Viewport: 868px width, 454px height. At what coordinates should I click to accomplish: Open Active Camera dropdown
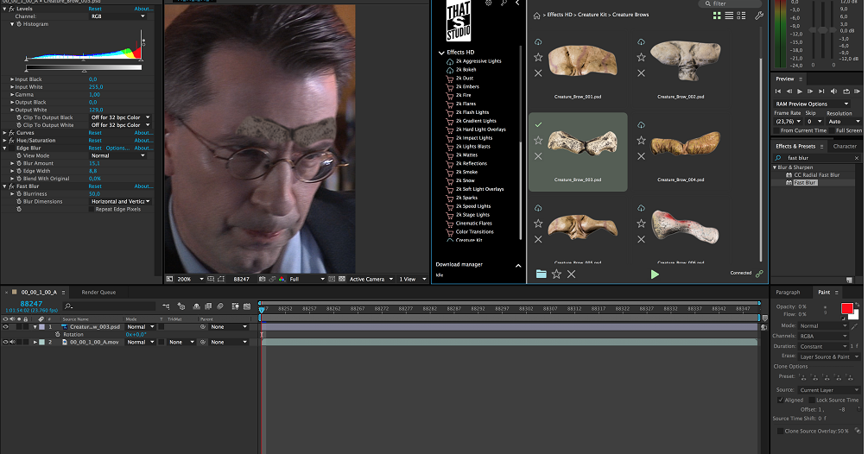371,280
